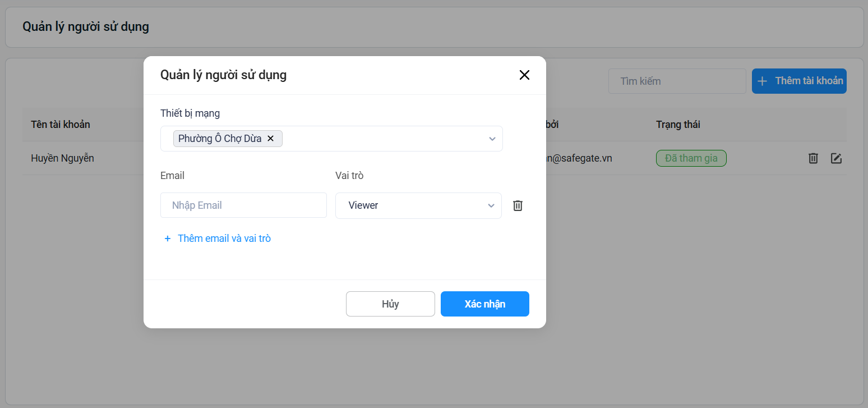868x408 pixels.
Task: Click the empty area of network device field
Action: [x=381, y=139]
